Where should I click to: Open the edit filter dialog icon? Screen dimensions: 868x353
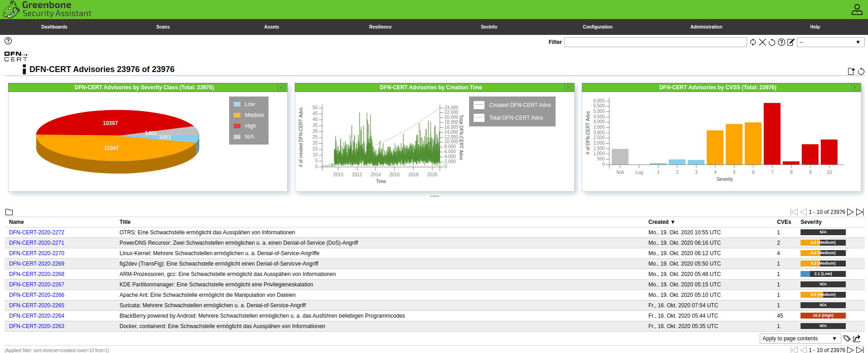point(791,42)
